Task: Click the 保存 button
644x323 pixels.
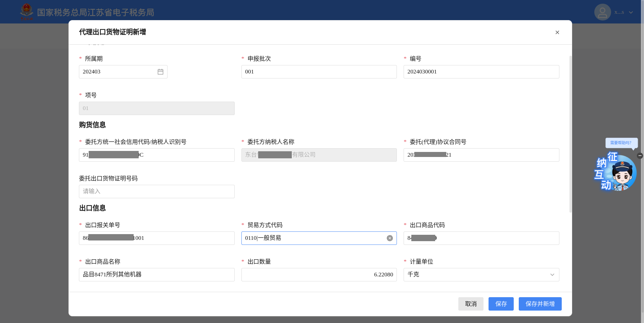Action: click(501, 304)
